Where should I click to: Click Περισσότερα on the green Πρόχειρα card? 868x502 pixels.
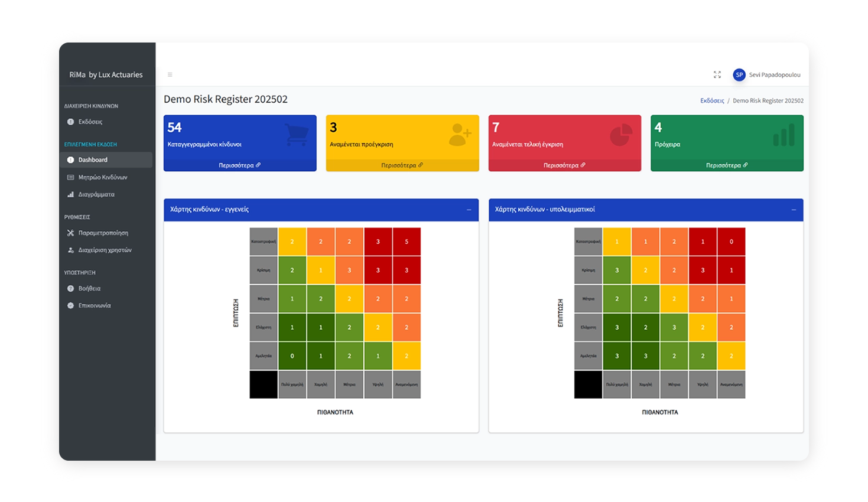tap(726, 165)
